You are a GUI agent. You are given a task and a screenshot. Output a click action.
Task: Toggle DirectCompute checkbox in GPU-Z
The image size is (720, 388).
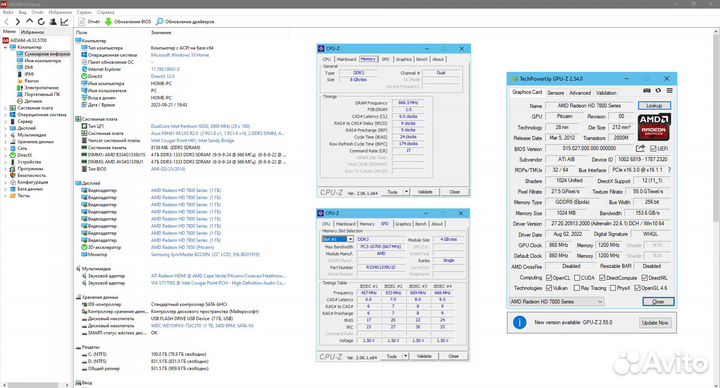point(602,278)
